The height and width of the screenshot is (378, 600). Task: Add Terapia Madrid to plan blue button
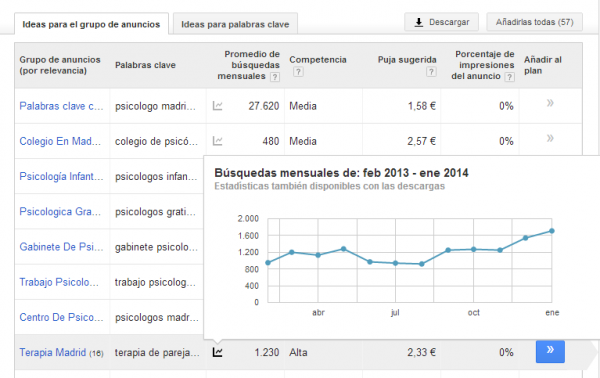pyautogui.click(x=550, y=351)
